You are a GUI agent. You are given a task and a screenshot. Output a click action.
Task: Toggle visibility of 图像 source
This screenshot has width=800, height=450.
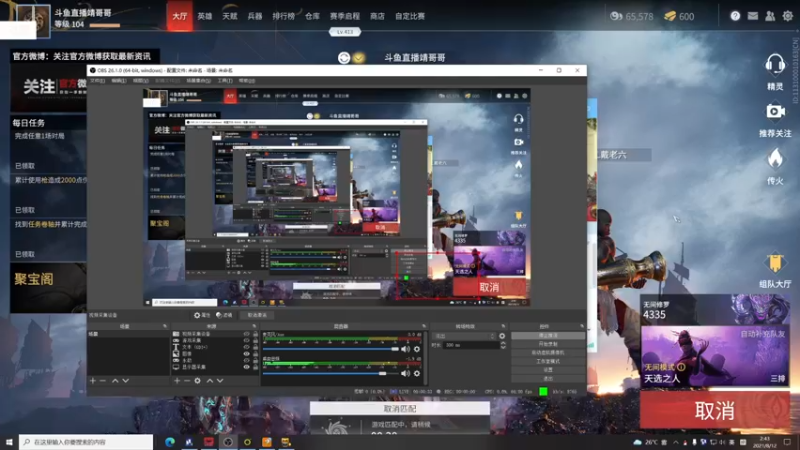point(246,354)
